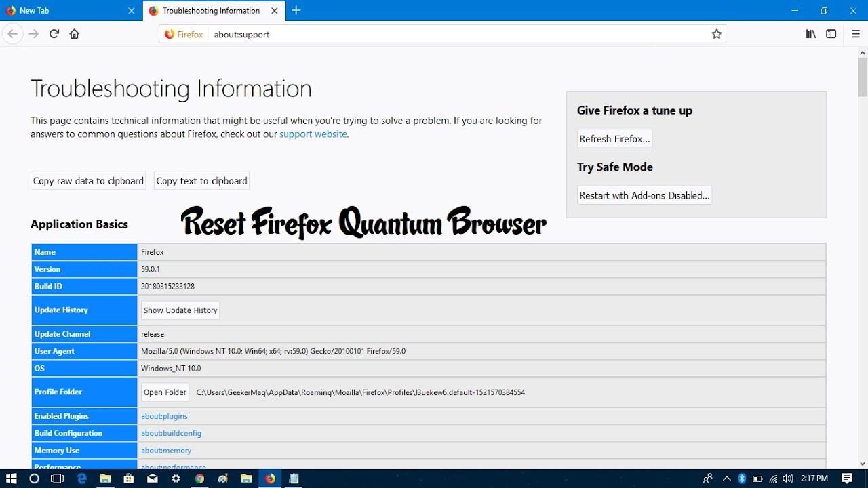Open Settings gear on taskbar

[176, 479]
